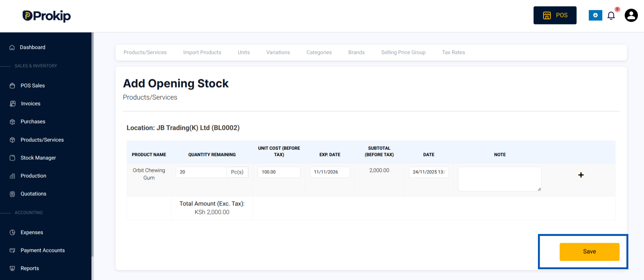The image size is (644, 280).
Task: Click the Stock Manager icon
Action: pos(13,158)
